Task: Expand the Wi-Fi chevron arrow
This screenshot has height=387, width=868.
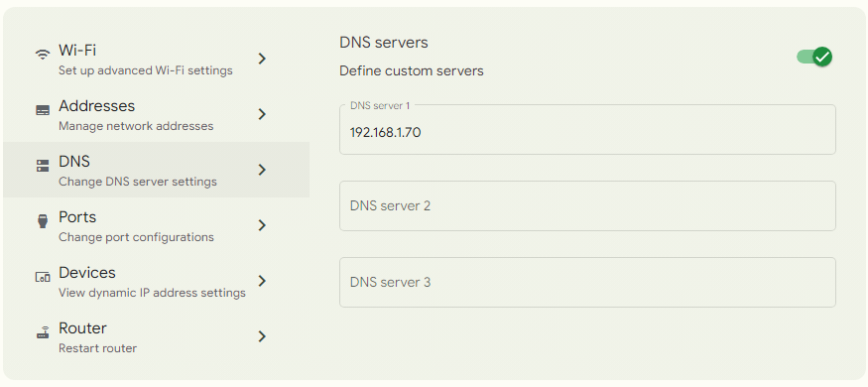Action: click(263, 59)
